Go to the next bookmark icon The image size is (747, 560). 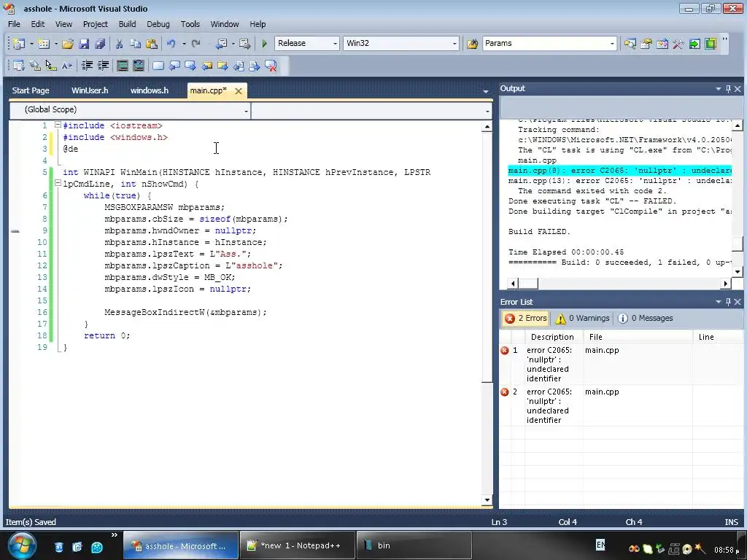point(190,66)
